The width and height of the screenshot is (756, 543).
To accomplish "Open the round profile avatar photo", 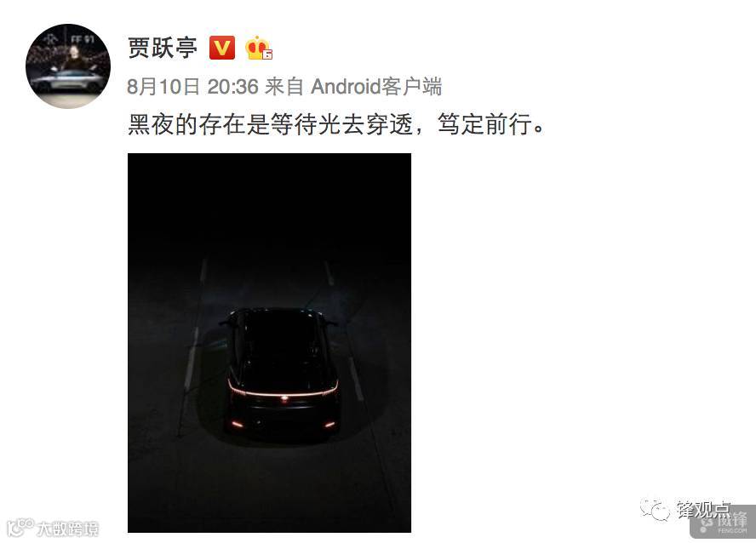I will 68,66.
